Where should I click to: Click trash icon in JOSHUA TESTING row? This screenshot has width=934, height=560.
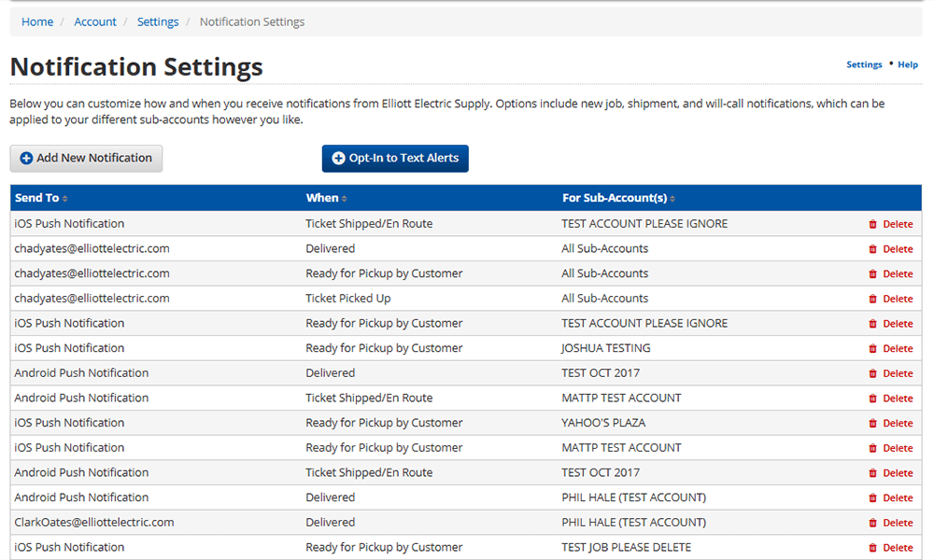(872, 349)
